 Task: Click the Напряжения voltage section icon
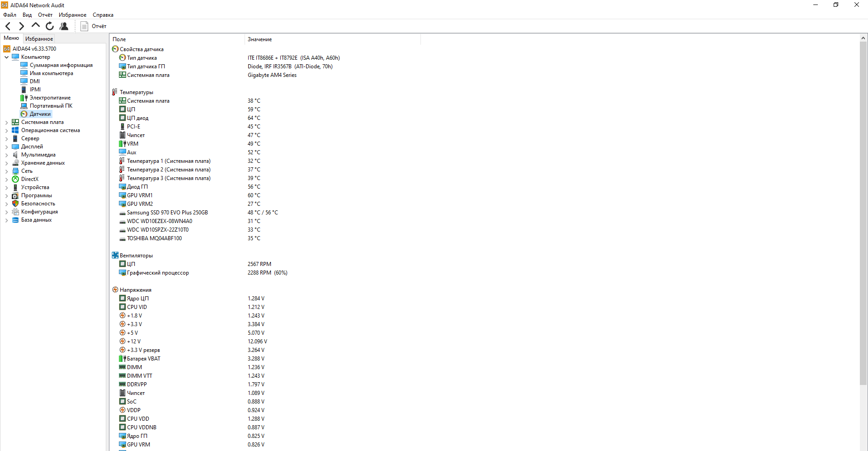tap(115, 290)
